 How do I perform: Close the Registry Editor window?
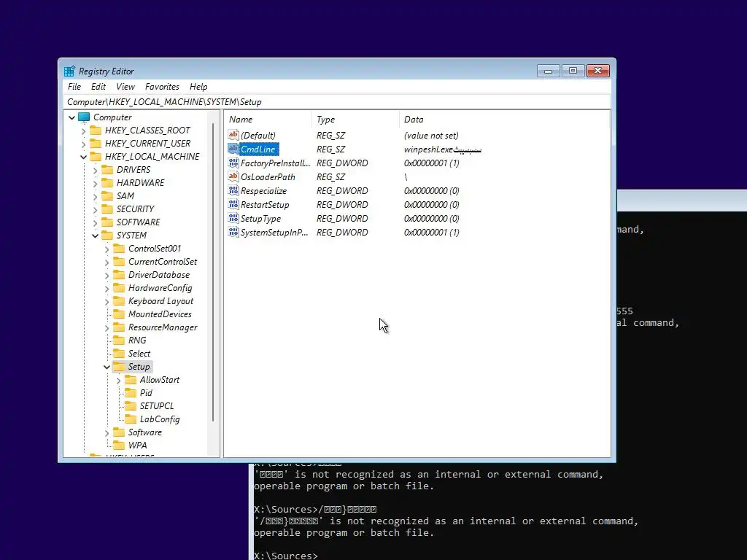(598, 71)
